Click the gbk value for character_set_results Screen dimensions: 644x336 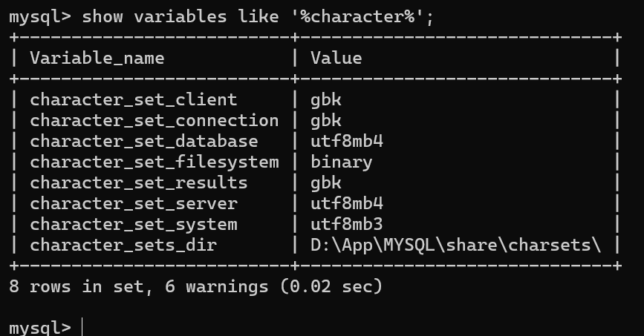325,182
